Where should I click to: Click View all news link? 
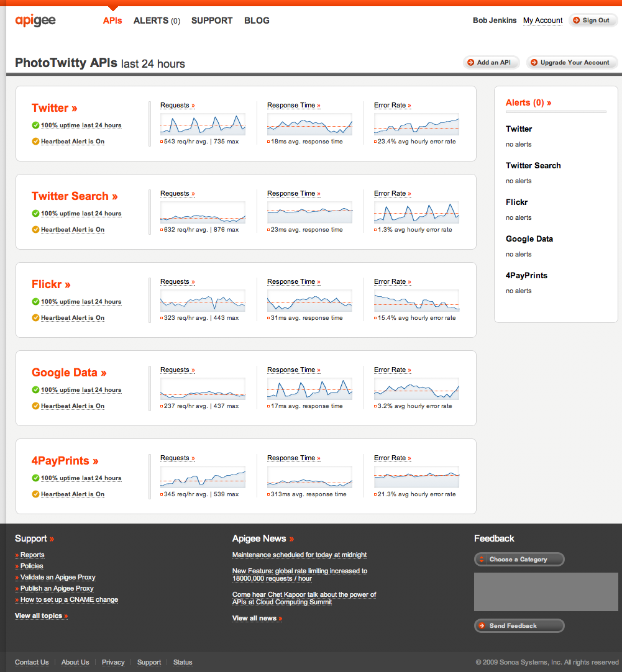257,618
